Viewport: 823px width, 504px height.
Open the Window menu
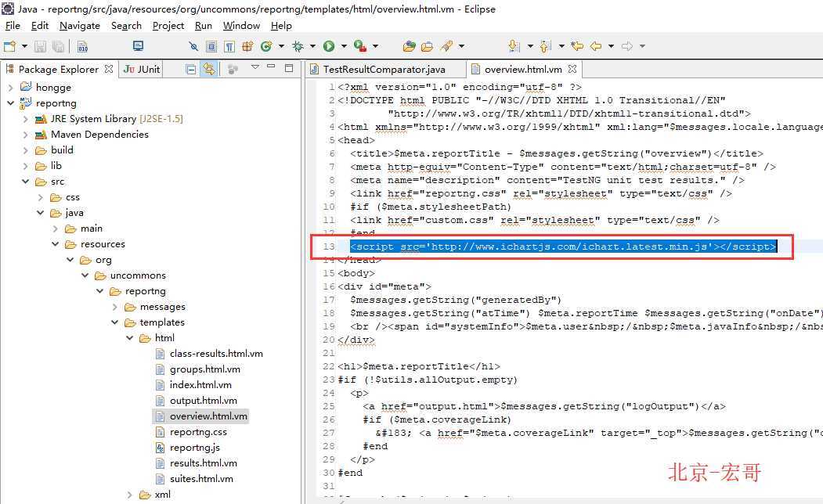241,26
